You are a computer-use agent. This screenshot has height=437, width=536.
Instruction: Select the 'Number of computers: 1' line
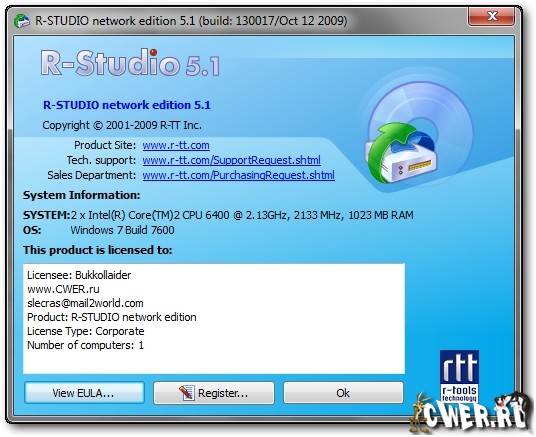coord(85,345)
